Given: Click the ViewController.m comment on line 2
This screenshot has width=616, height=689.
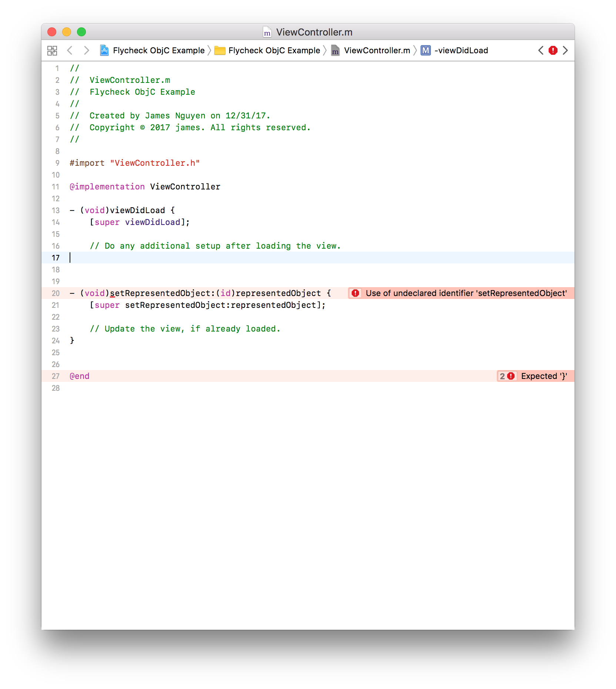Looking at the screenshot, I should [120, 80].
